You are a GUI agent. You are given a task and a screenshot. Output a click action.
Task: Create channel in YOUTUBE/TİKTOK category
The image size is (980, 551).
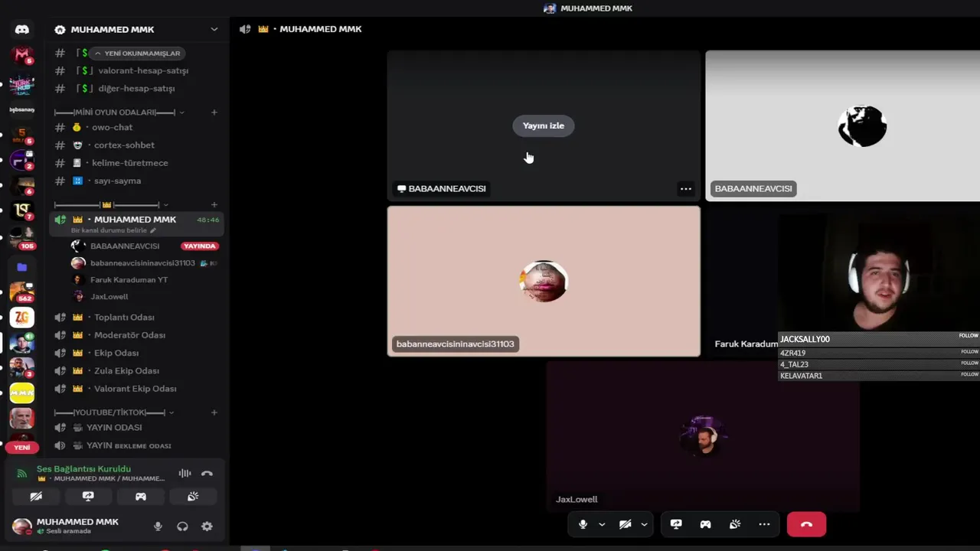pyautogui.click(x=214, y=412)
